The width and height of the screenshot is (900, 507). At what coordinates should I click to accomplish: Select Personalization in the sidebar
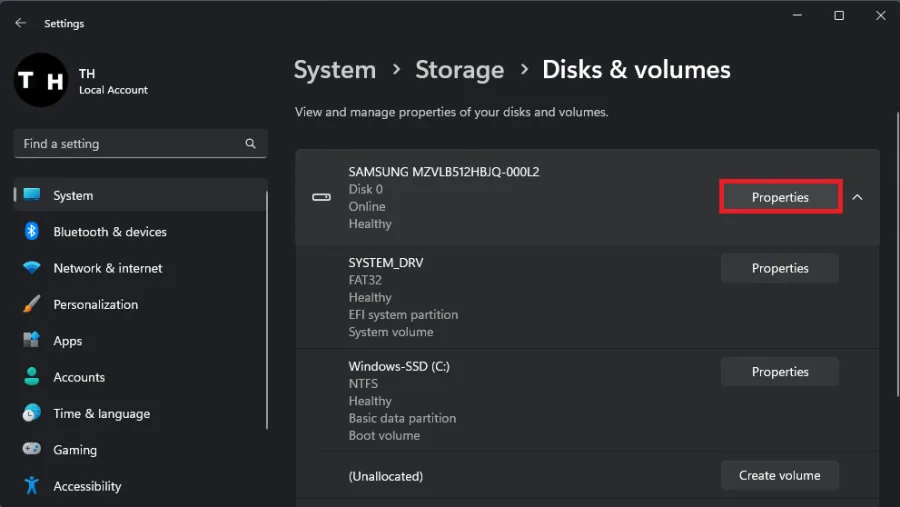pyautogui.click(x=140, y=304)
